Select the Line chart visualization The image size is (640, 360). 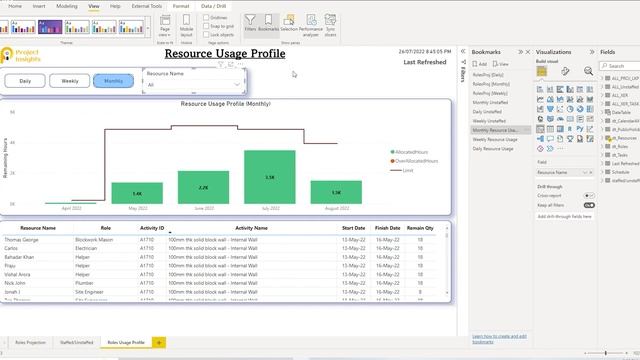pyautogui.click(x=540, y=99)
